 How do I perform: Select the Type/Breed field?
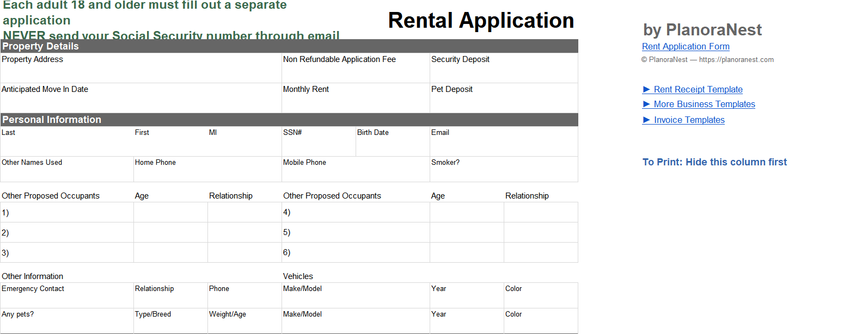point(170,321)
